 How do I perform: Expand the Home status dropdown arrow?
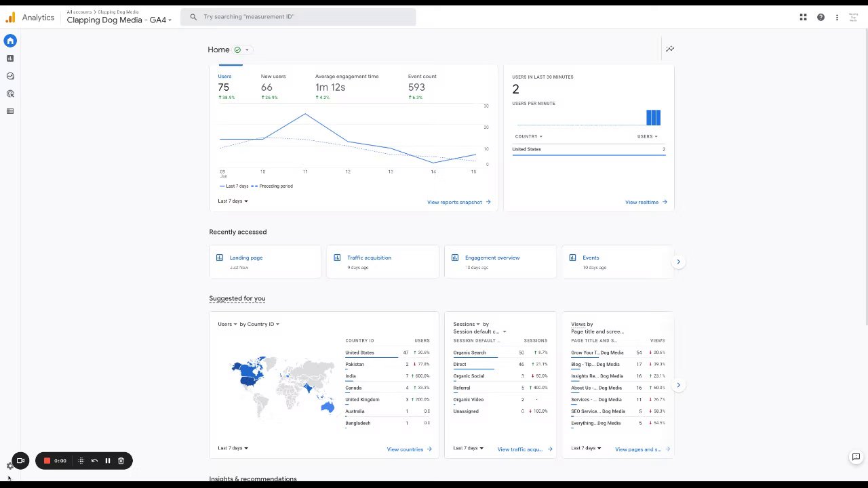[247, 49]
